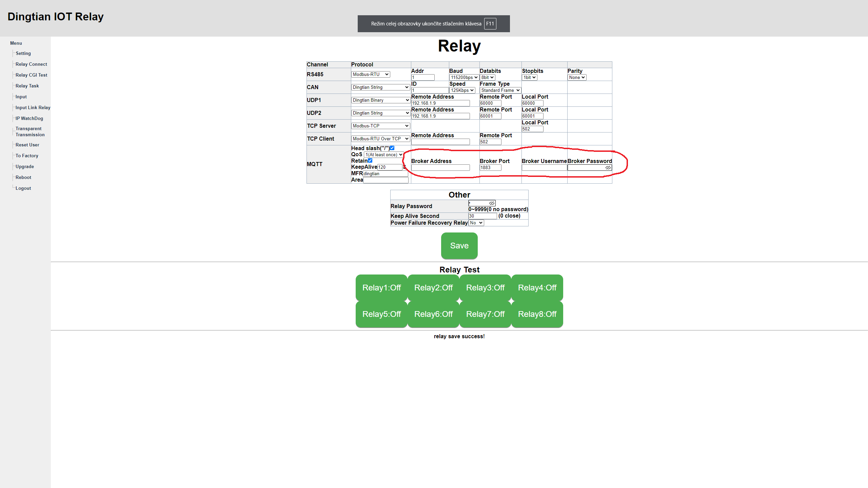Switch on Relay8 test button
The image size is (868, 488).
pos(537,314)
